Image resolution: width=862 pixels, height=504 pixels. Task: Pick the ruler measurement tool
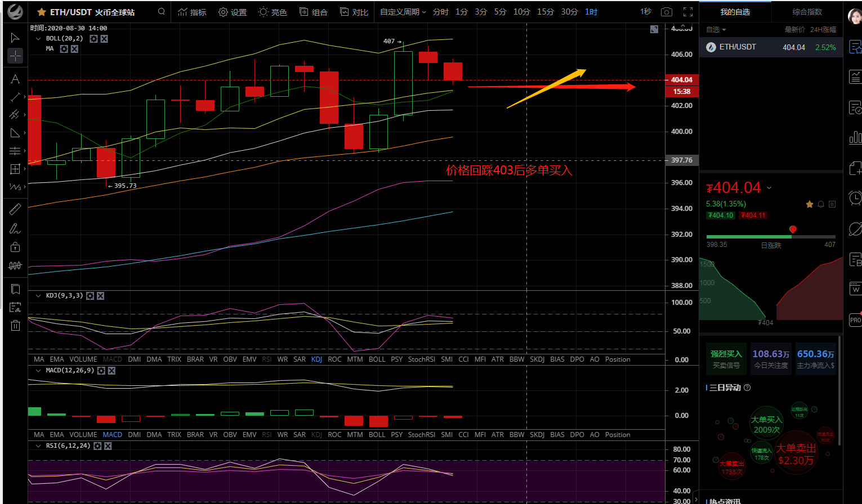(x=15, y=209)
